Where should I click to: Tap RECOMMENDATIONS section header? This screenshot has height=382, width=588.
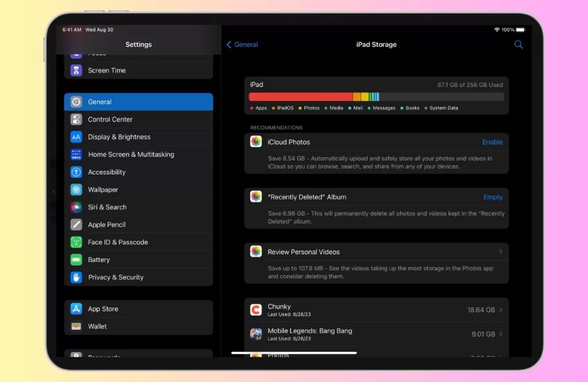276,128
